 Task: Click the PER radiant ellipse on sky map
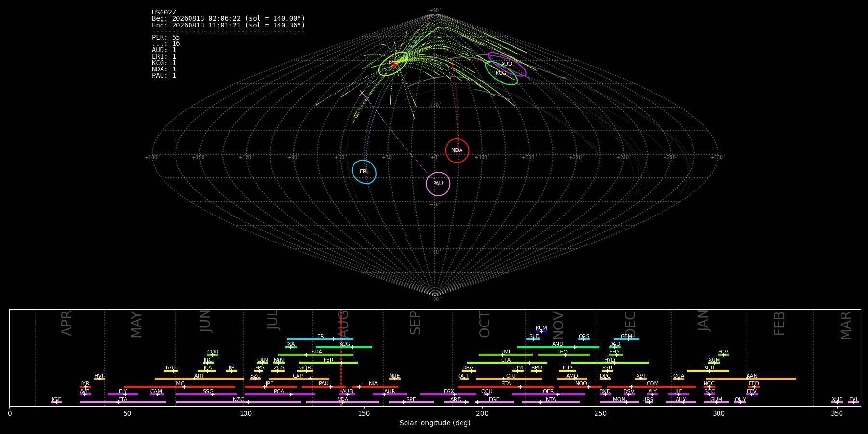click(x=393, y=64)
